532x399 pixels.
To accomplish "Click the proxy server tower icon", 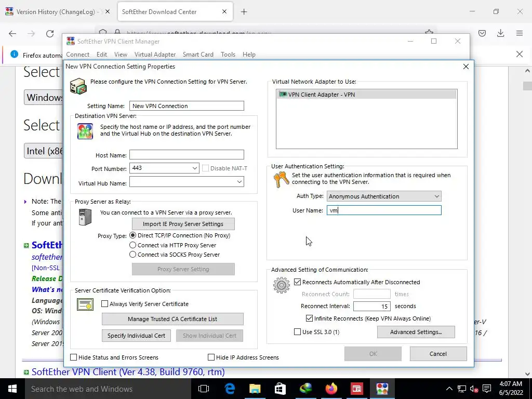I will pos(85,217).
